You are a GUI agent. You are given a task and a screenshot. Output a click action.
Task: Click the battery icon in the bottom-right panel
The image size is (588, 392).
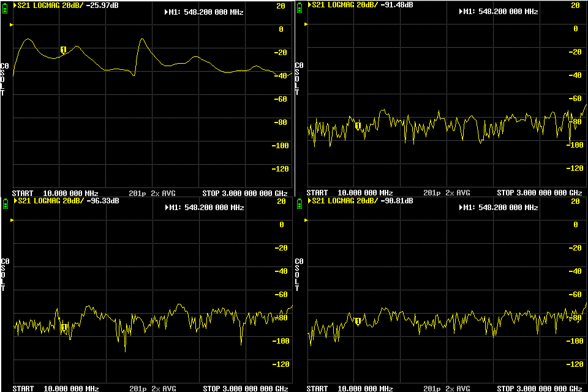[300, 202]
